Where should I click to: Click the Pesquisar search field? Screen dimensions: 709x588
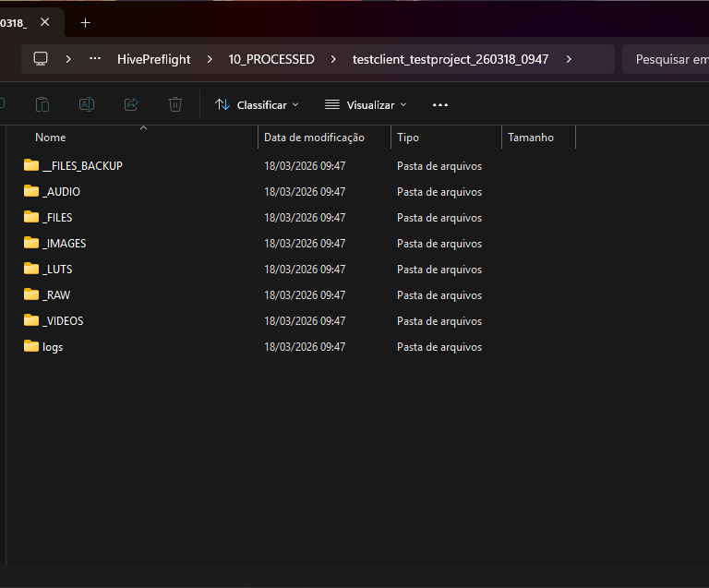coord(666,59)
